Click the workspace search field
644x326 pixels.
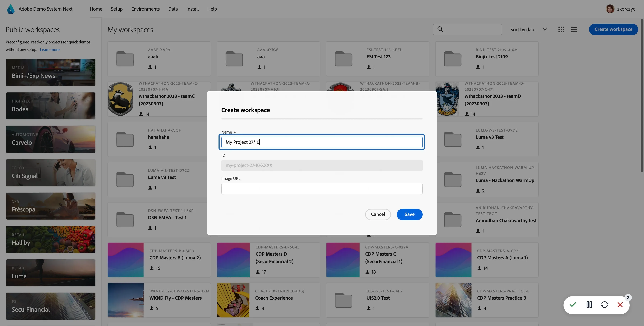467,29
